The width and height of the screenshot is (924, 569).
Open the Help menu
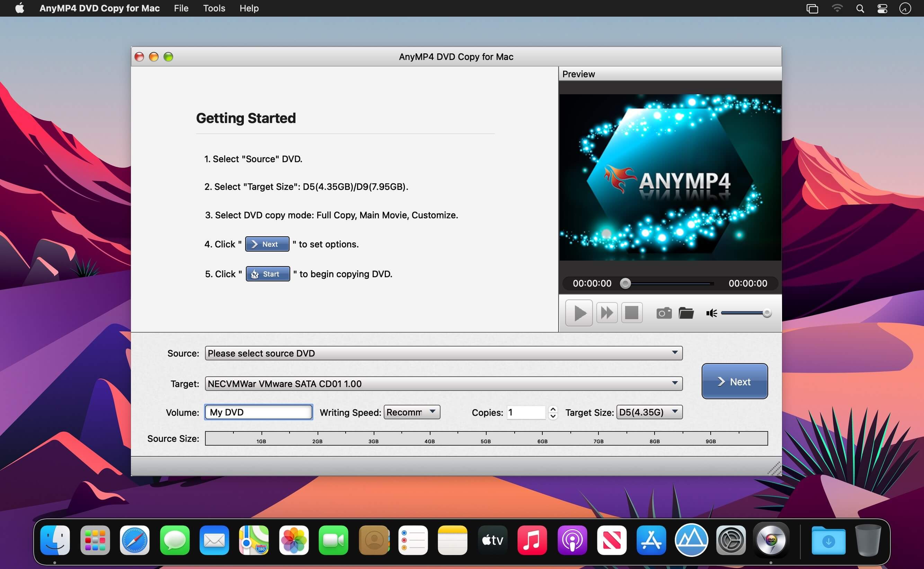click(249, 8)
